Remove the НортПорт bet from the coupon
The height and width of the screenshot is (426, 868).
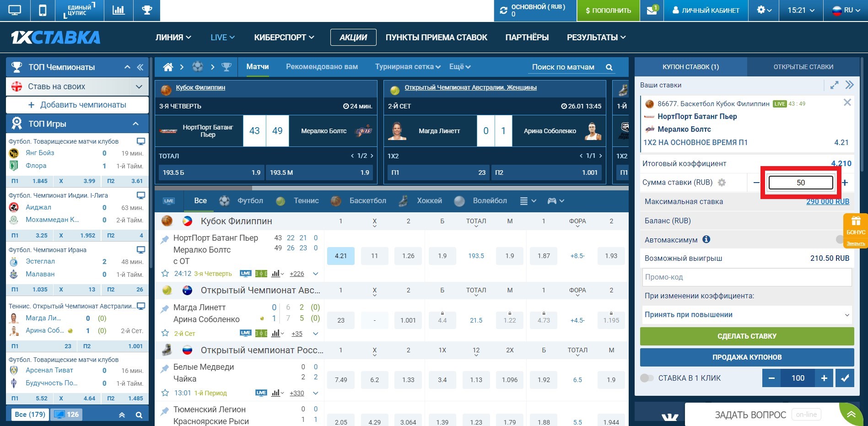tap(847, 102)
